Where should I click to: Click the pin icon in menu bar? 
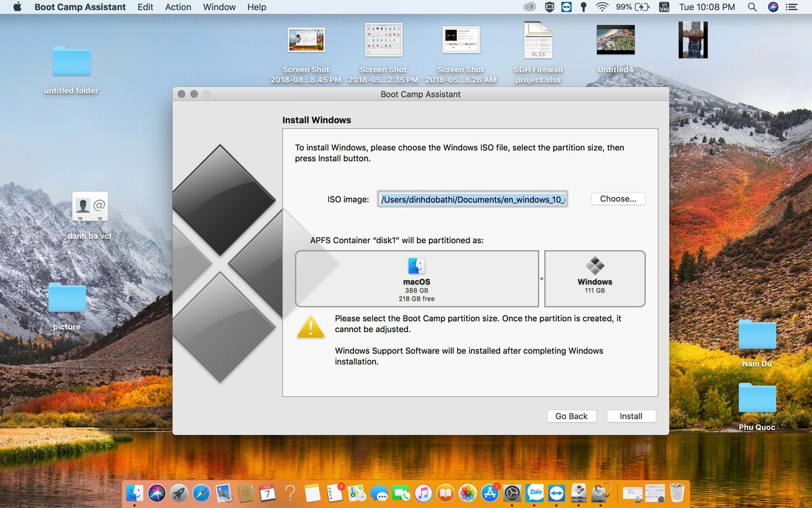pos(583,7)
